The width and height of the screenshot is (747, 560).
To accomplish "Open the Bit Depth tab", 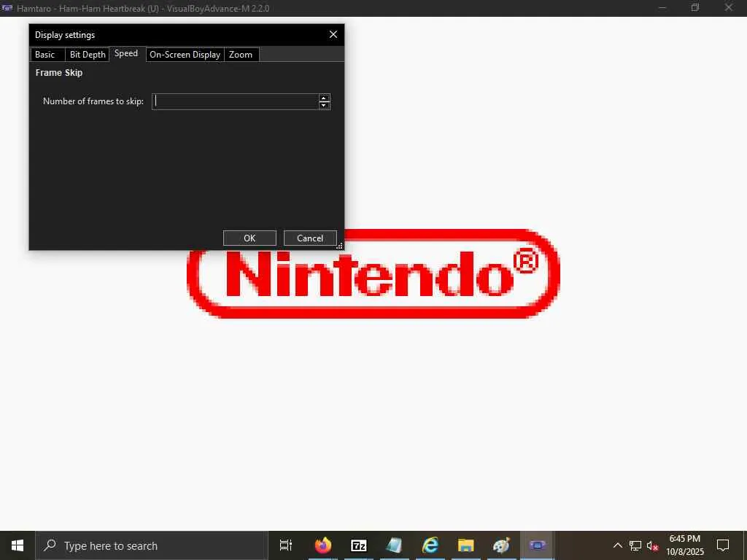I will (x=88, y=55).
